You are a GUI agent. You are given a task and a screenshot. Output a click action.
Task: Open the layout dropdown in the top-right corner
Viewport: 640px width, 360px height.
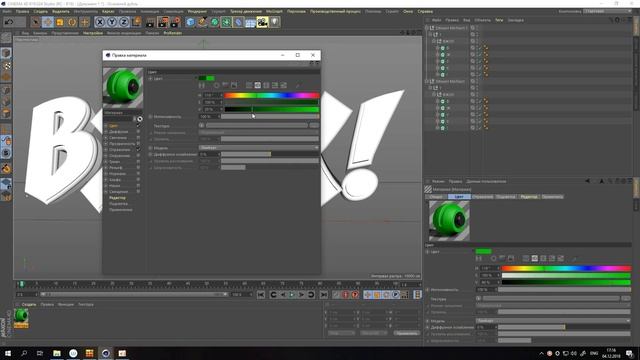click(607, 11)
